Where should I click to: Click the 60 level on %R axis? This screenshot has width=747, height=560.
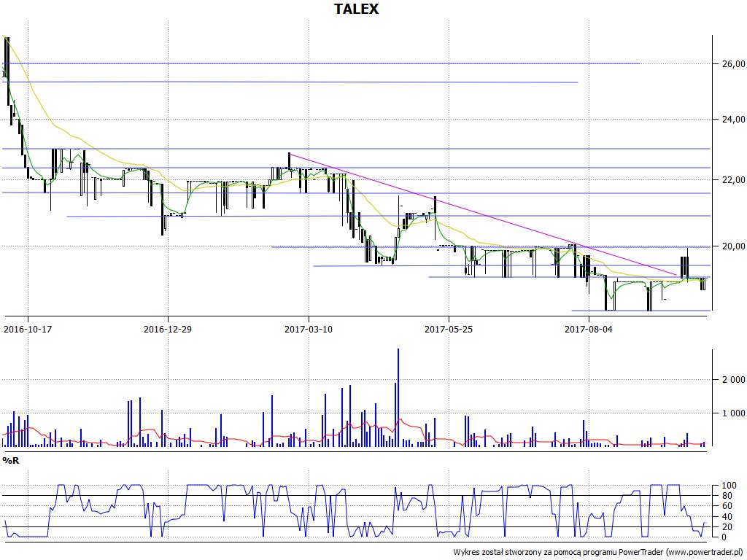click(x=727, y=506)
